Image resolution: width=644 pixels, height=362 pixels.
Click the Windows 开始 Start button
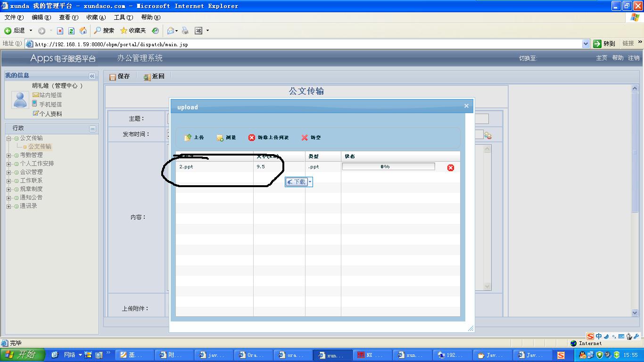pos(23,355)
